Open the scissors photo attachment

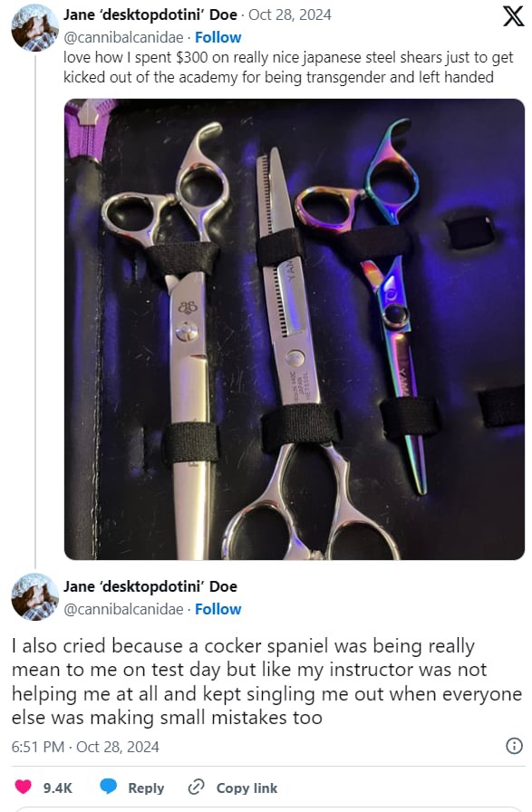pos(295,329)
